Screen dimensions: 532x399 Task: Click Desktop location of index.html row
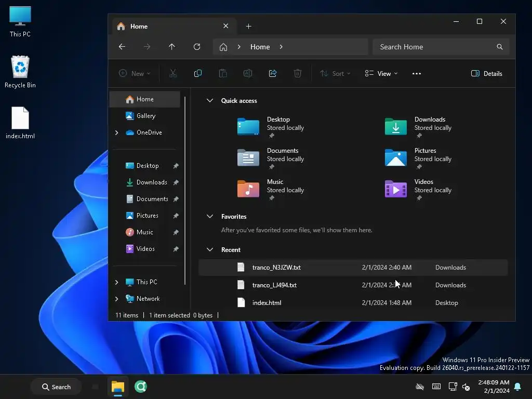[446, 303]
